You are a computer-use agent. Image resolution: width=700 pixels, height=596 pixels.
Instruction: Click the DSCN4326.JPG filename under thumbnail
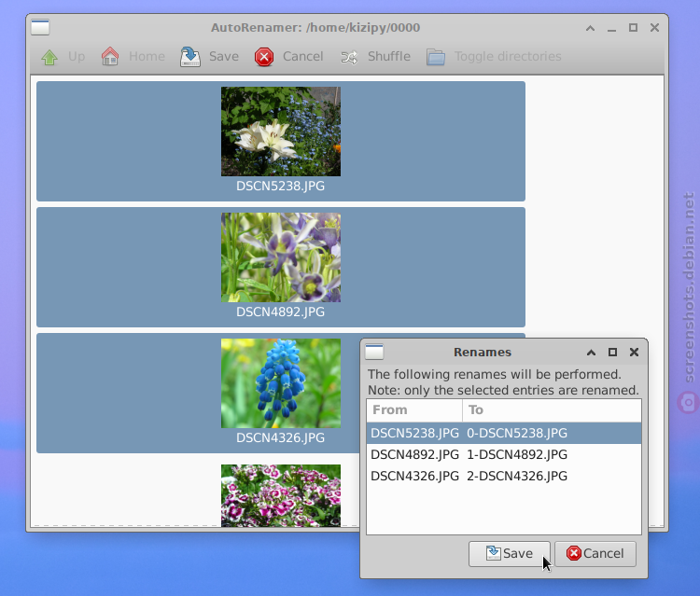click(280, 437)
